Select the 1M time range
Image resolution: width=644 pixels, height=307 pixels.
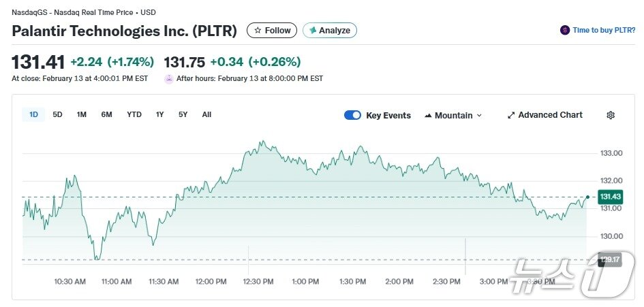click(82, 115)
